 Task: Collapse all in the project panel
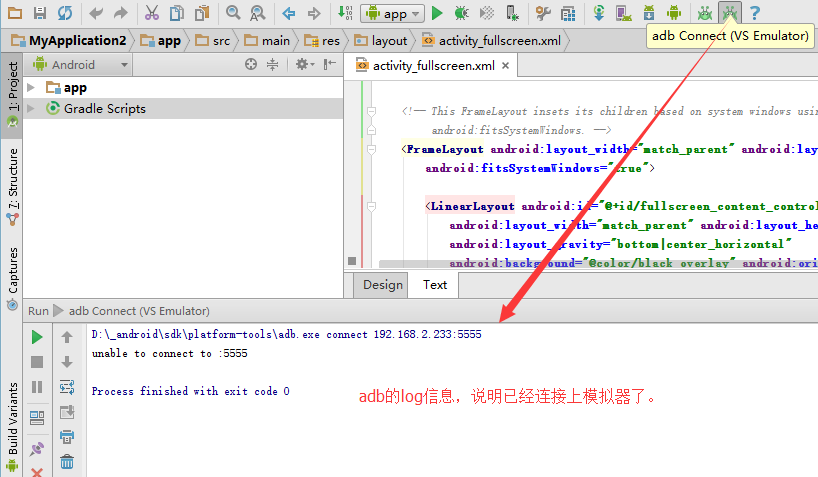[x=272, y=64]
